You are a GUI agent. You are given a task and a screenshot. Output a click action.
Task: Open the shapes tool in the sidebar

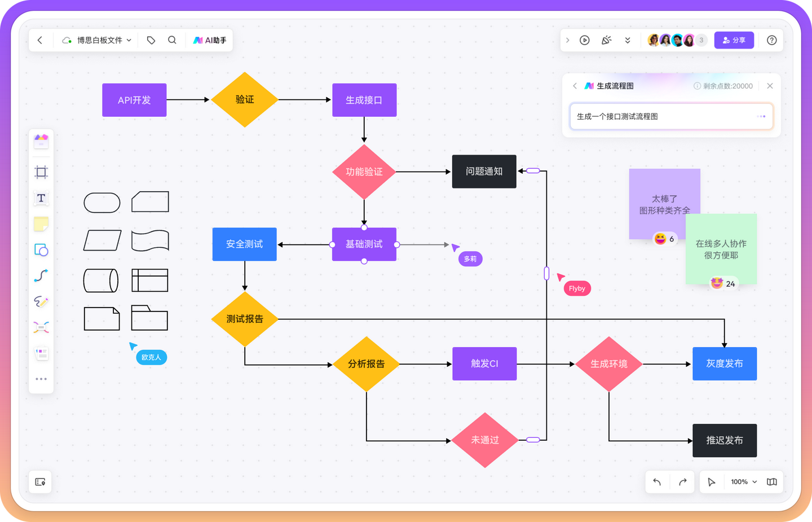coord(41,250)
